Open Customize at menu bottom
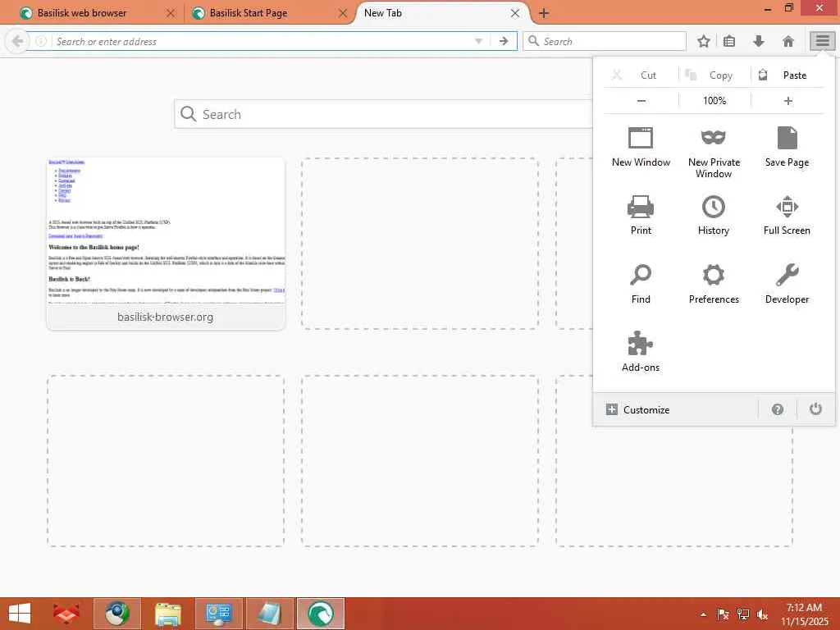Screen dimensions: 840x630 638,410
